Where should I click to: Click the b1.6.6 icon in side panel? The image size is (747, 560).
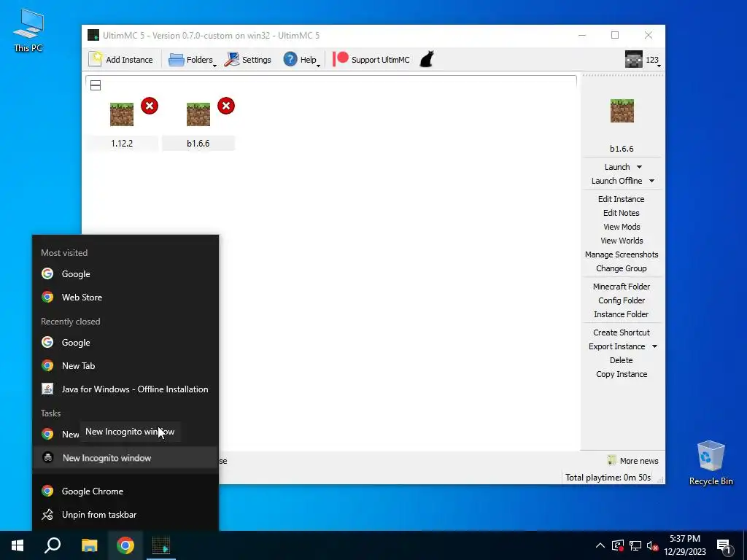[622, 111]
